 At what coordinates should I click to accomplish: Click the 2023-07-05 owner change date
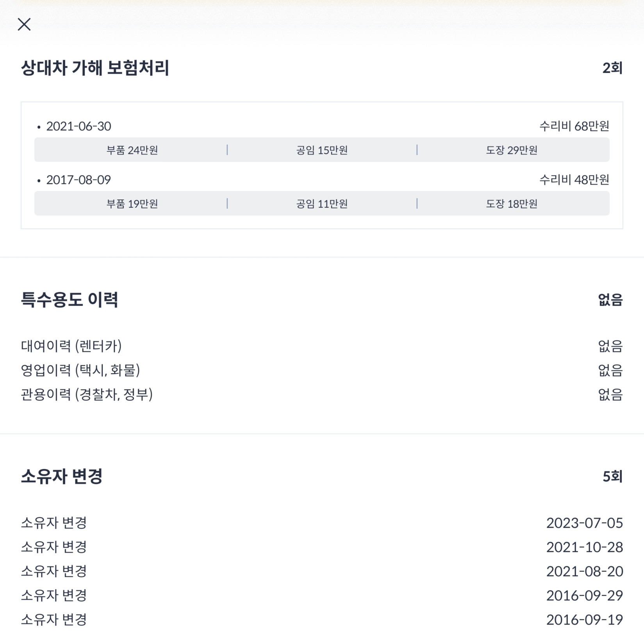point(584,523)
